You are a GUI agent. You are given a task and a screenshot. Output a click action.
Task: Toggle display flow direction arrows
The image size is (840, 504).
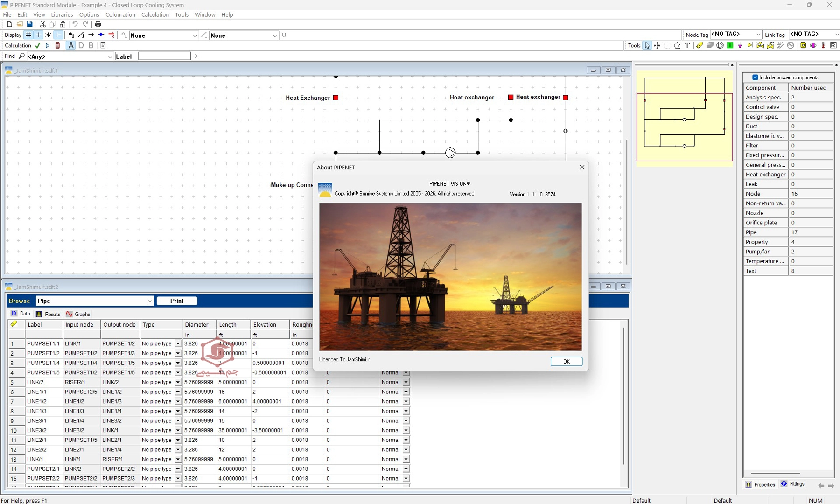click(x=91, y=35)
